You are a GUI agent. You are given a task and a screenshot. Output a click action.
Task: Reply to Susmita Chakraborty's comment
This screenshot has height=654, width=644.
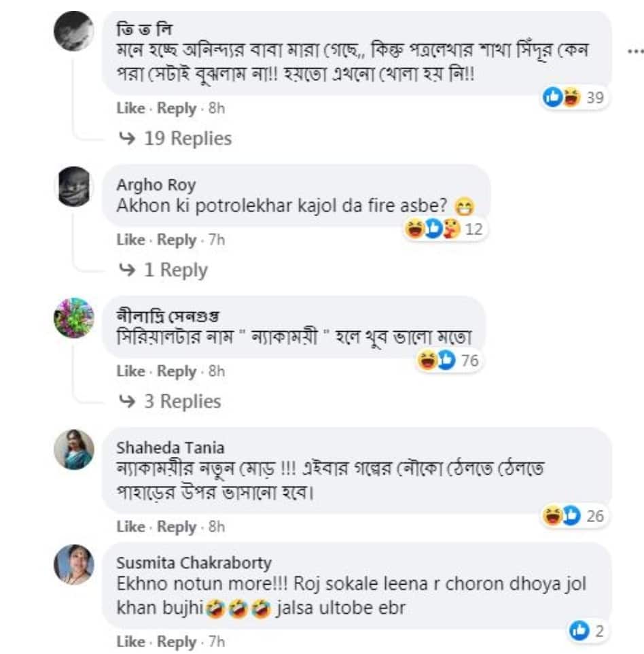pos(176,642)
